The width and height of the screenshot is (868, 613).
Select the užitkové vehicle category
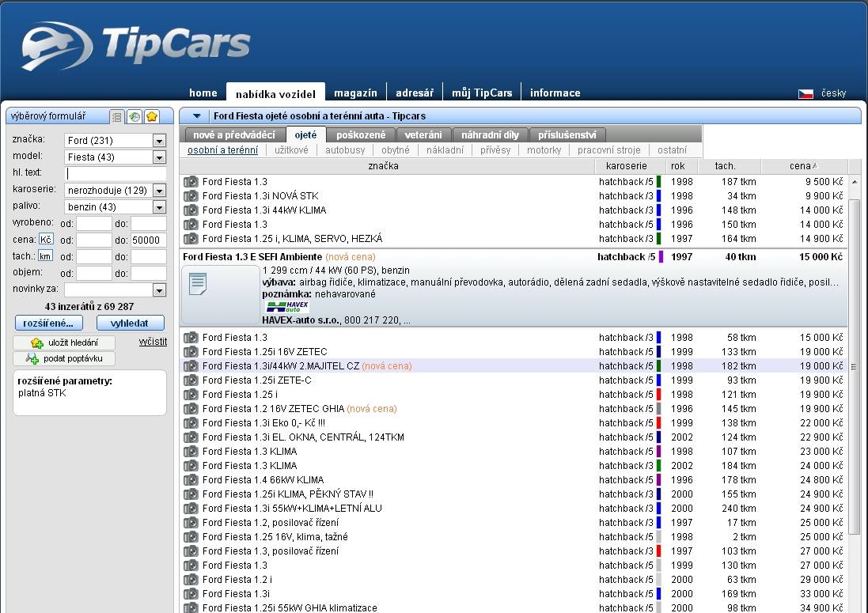(x=292, y=150)
